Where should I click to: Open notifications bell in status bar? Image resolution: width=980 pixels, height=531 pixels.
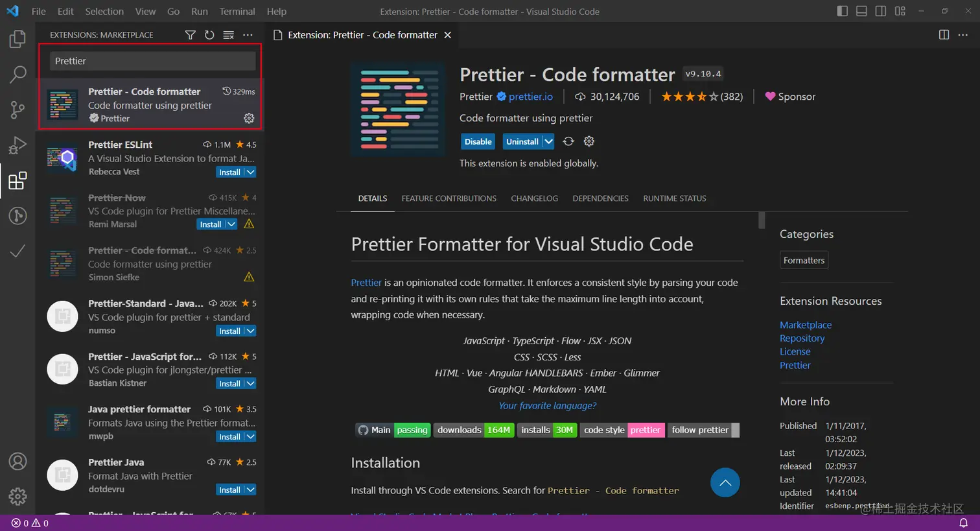click(963, 523)
